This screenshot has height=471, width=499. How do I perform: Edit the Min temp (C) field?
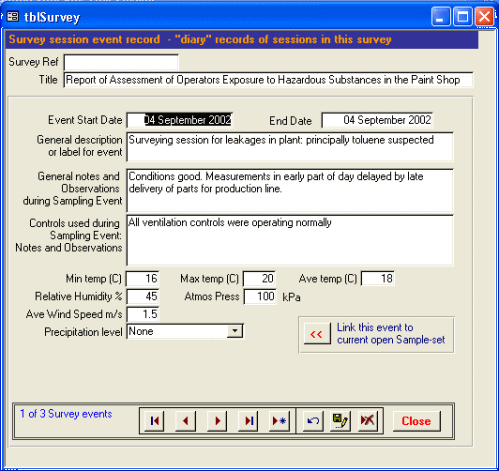point(143,278)
